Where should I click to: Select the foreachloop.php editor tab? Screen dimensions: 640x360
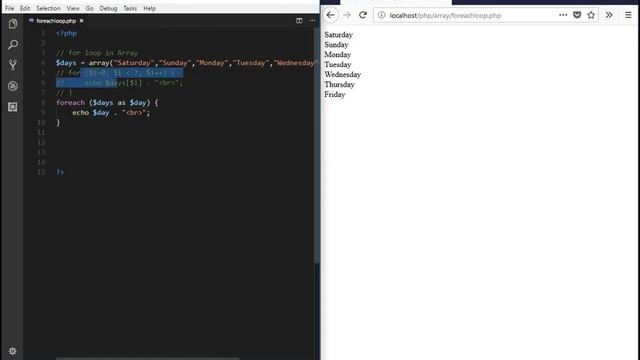tap(56, 20)
